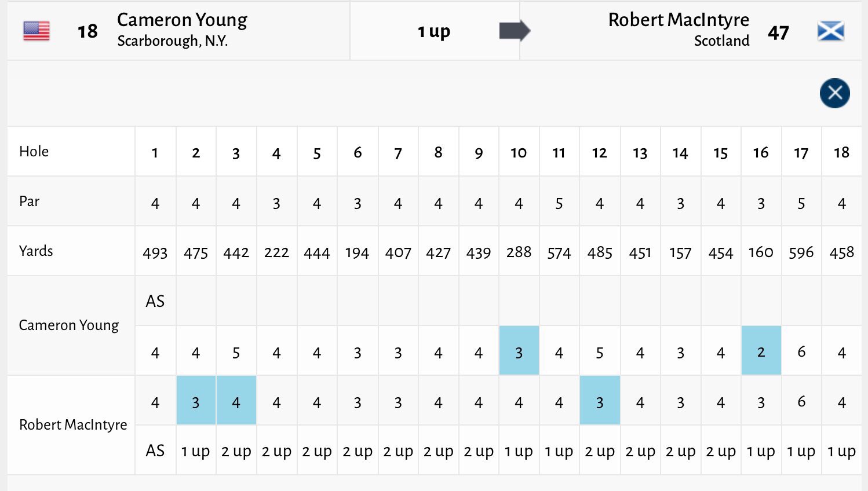The height and width of the screenshot is (491, 868).
Task: Select the hole 18 column header
Action: click(x=841, y=153)
